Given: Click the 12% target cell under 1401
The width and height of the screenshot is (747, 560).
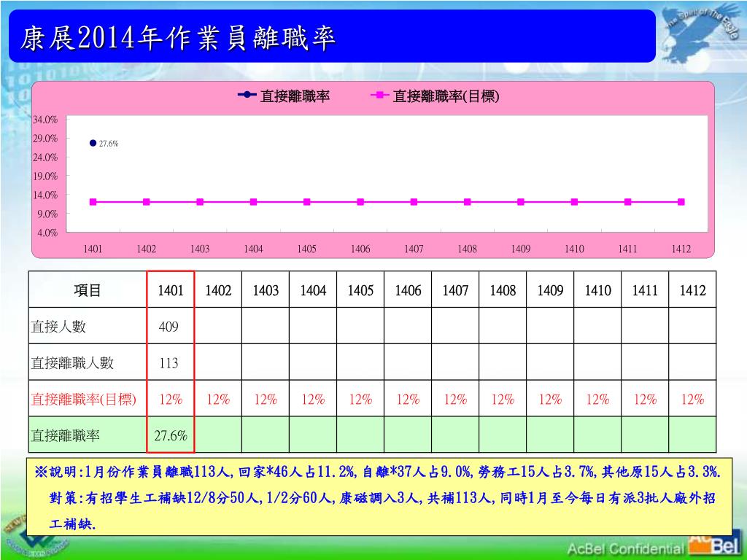Looking at the screenshot, I should tap(171, 399).
